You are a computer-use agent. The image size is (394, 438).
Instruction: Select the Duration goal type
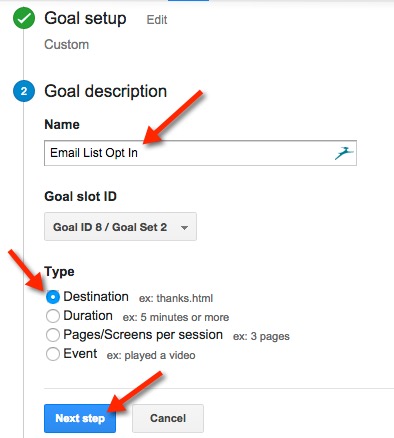(x=53, y=316)
